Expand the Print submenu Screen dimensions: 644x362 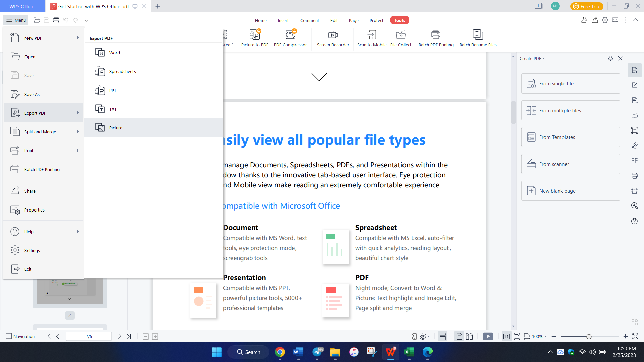click(x=43, y=150)
